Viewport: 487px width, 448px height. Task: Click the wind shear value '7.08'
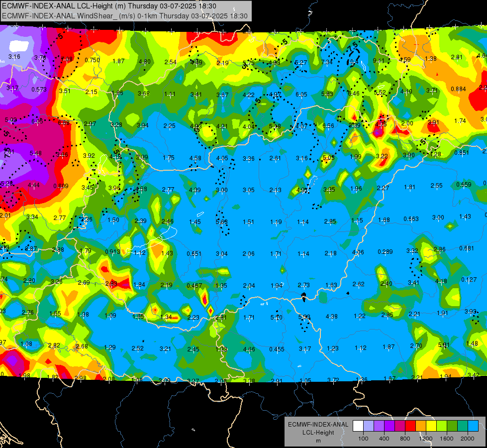(67, 59)
